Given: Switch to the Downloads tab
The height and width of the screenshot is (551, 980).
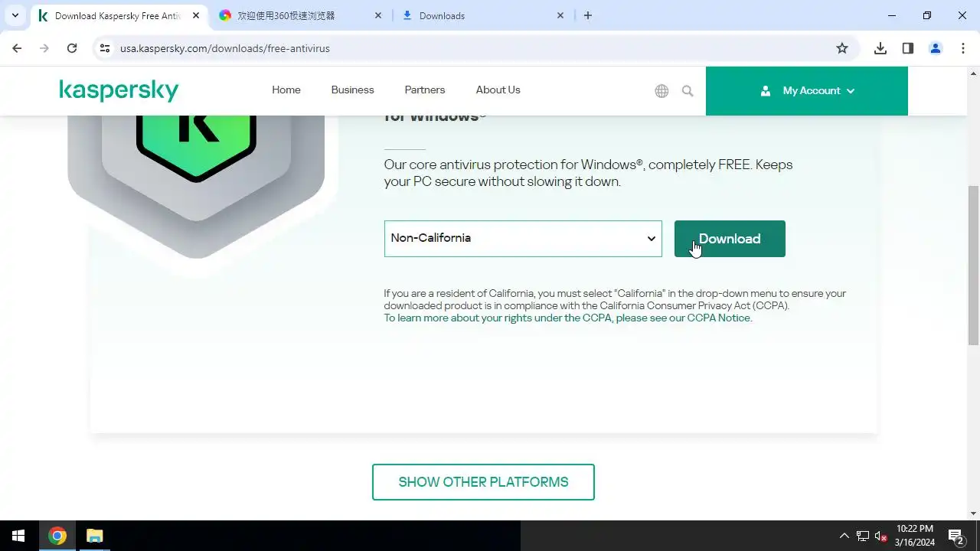Looking at the screenshot, I should point(483,15).
